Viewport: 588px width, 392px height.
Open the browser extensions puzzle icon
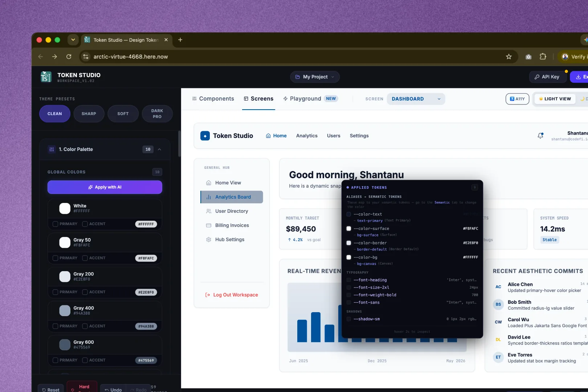(x=543, y=57)
